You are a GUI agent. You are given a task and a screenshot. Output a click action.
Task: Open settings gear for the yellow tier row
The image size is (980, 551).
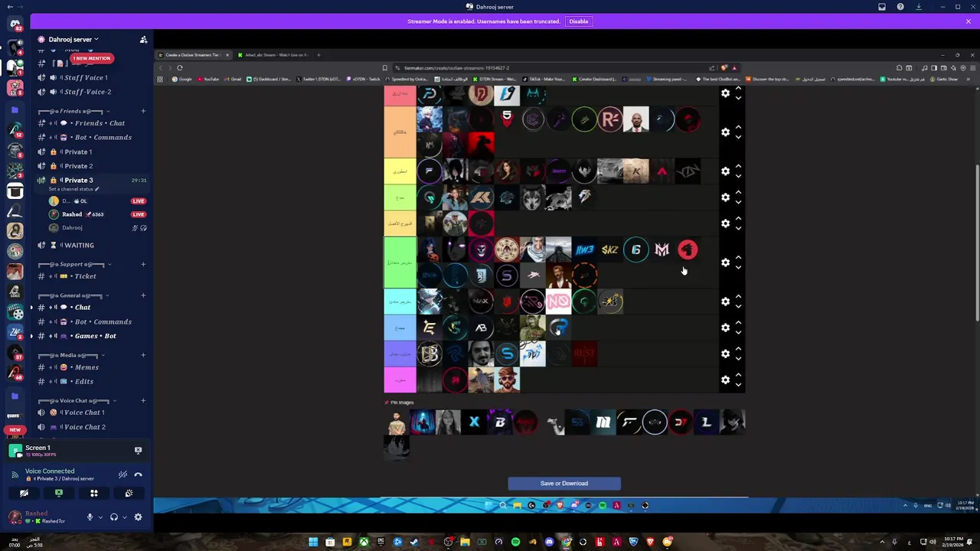point(725,171)
